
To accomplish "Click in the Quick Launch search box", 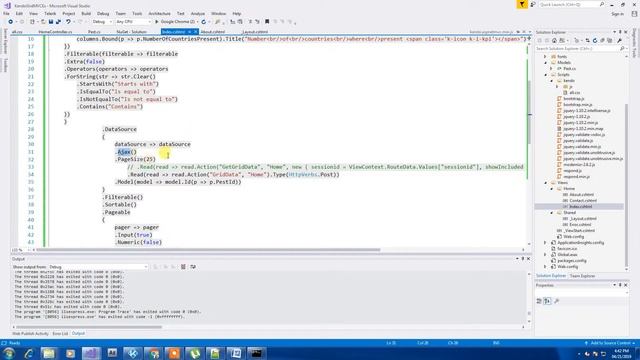I will click(x=571, y=4).
